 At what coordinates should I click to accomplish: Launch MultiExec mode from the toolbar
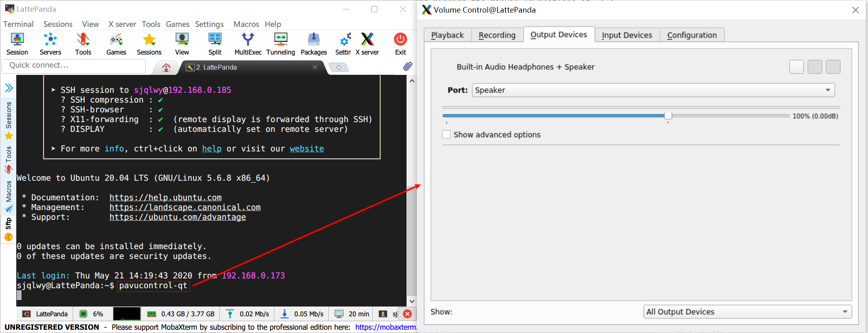(248, 44)
